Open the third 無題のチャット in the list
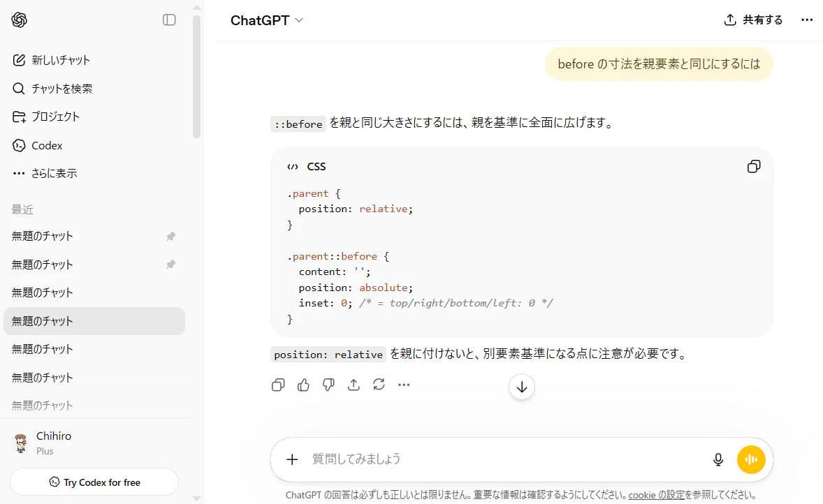Image resolution: width=823 pixels, height=504 pixels. pyautogui.click(x=94, y=292)
